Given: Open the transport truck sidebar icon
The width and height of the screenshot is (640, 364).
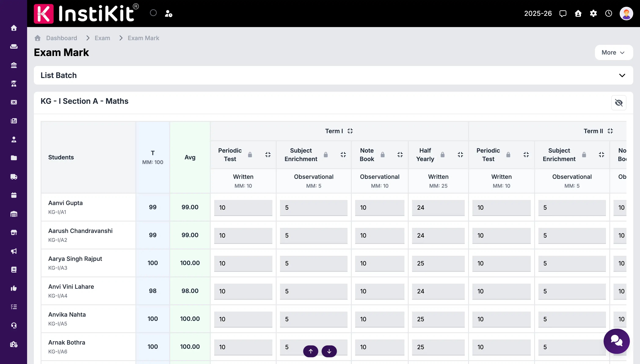Looking at the screenshot, I should point(14,177).
